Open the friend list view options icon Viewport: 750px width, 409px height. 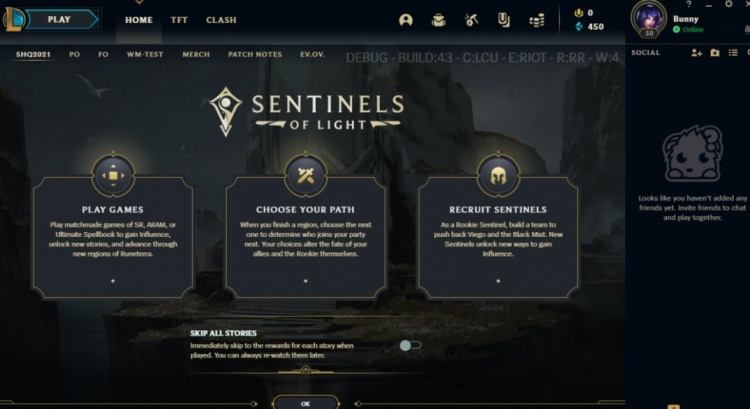pos(731,52)
